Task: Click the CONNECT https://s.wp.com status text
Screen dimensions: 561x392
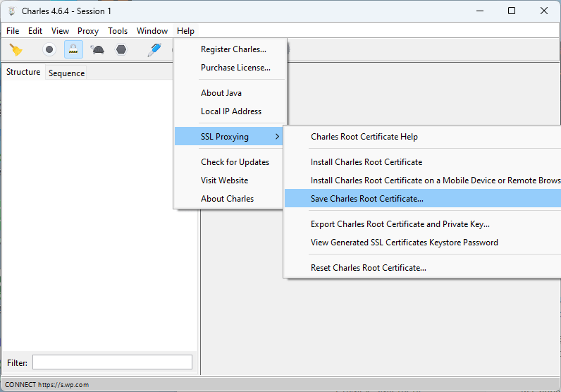Action: [47, 384]
